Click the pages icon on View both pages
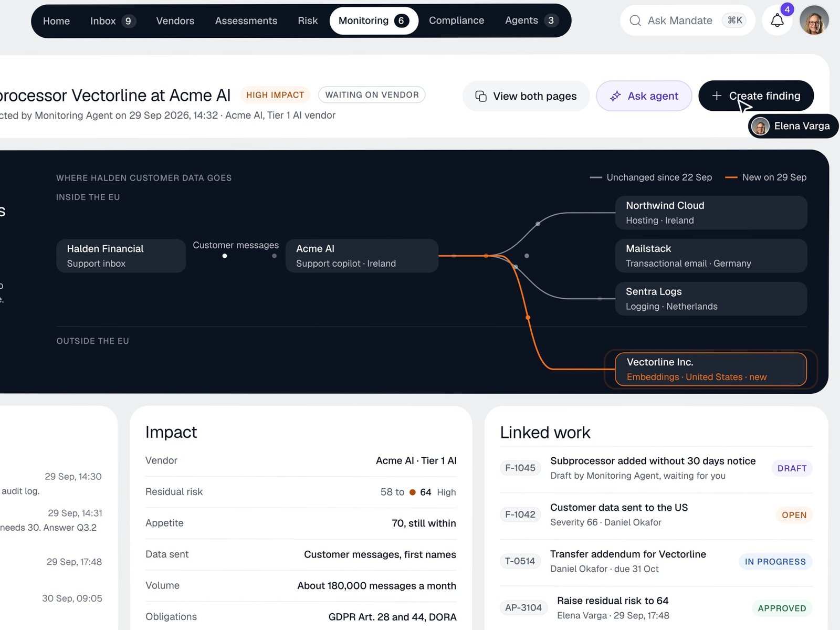The height and width of the screenshot is (630, 840). [x=481, y=96]
